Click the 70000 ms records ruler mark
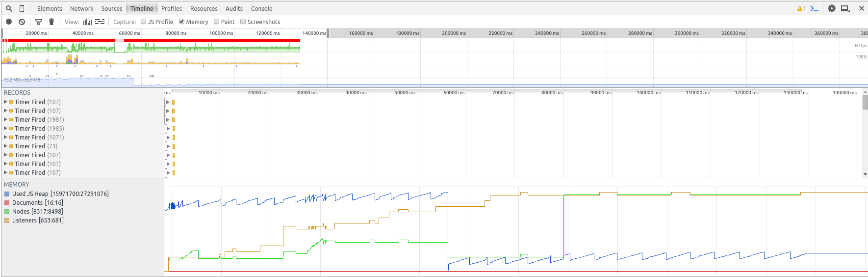This screenshot has width=868, height=277. click(503, 92)
